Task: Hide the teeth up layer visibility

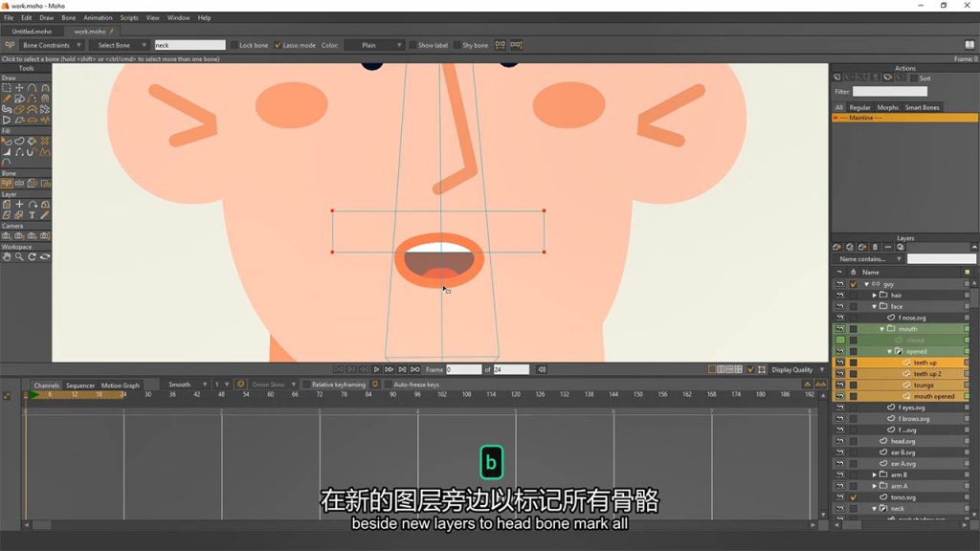Action: pos(840,363)
